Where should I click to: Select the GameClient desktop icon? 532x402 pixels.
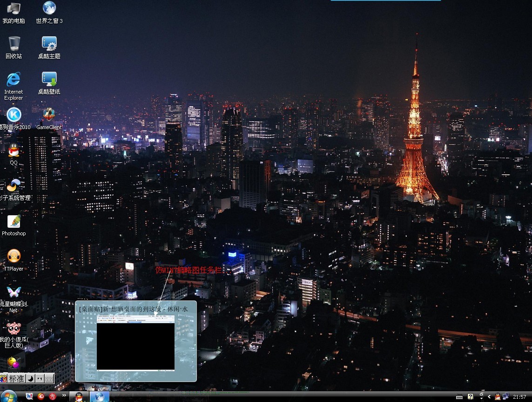click(49, 118)
